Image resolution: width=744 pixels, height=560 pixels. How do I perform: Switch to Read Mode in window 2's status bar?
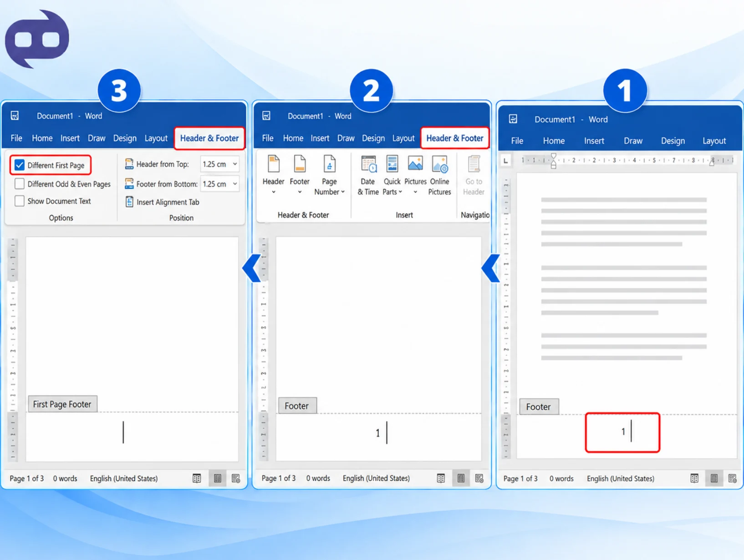coord(441,479)
